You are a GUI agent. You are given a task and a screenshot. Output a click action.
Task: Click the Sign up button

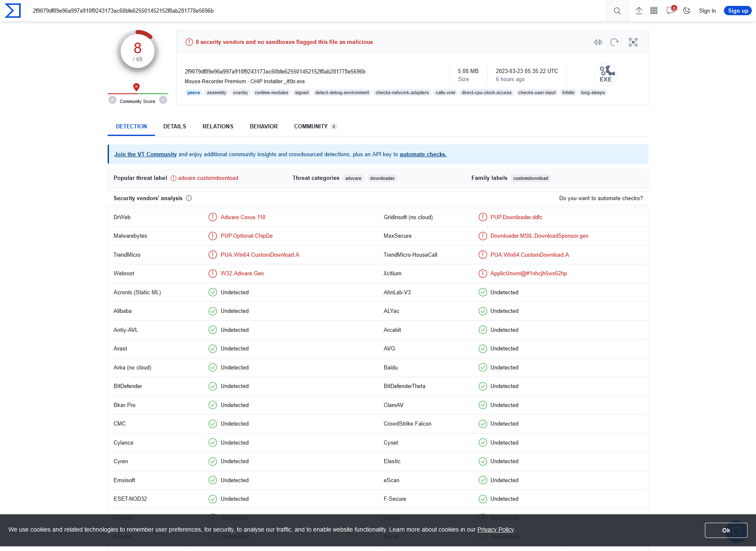738,11
